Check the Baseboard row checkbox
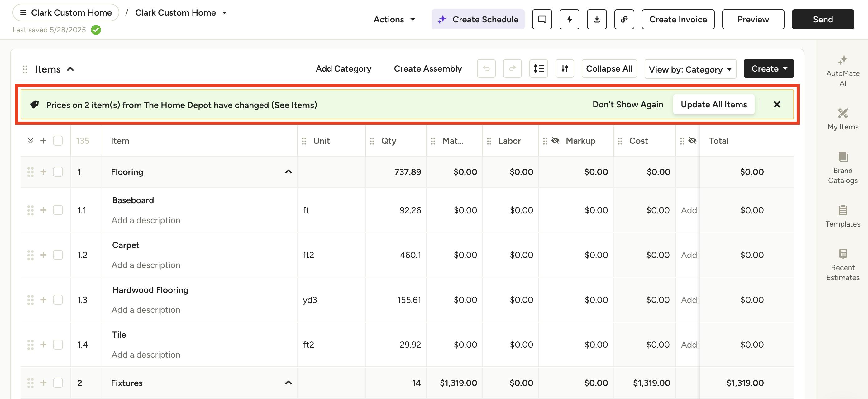 [58, 210]
